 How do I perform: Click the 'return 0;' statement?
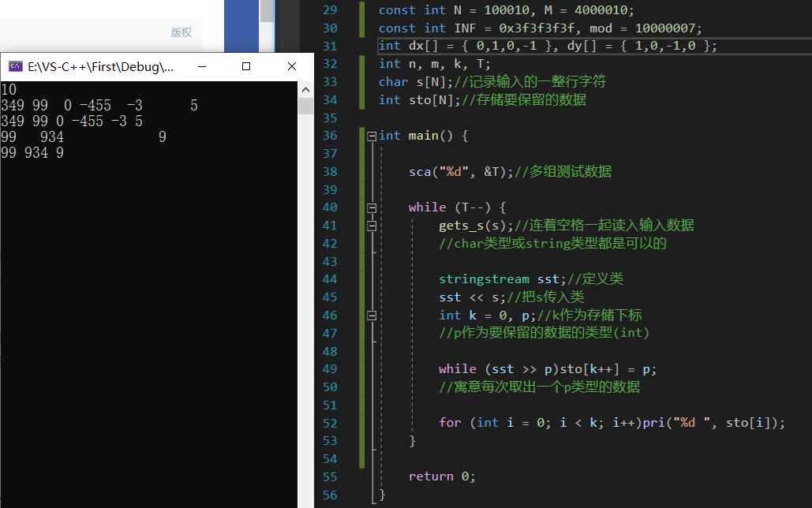click(x=442, y=476)
